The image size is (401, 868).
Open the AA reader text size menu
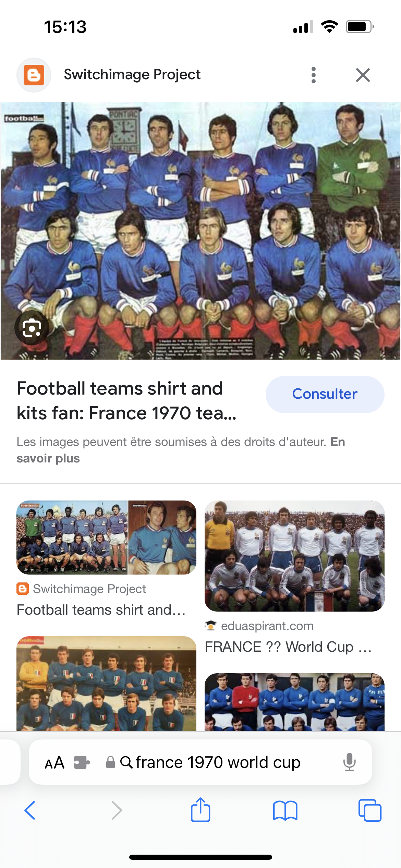[54, 763]
